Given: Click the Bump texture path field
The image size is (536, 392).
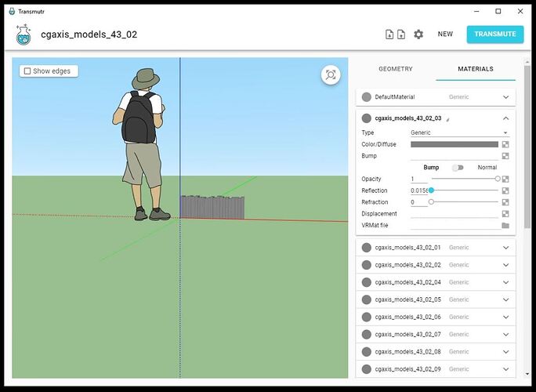Looking at the screenshot, I should (x=455, y=156).
